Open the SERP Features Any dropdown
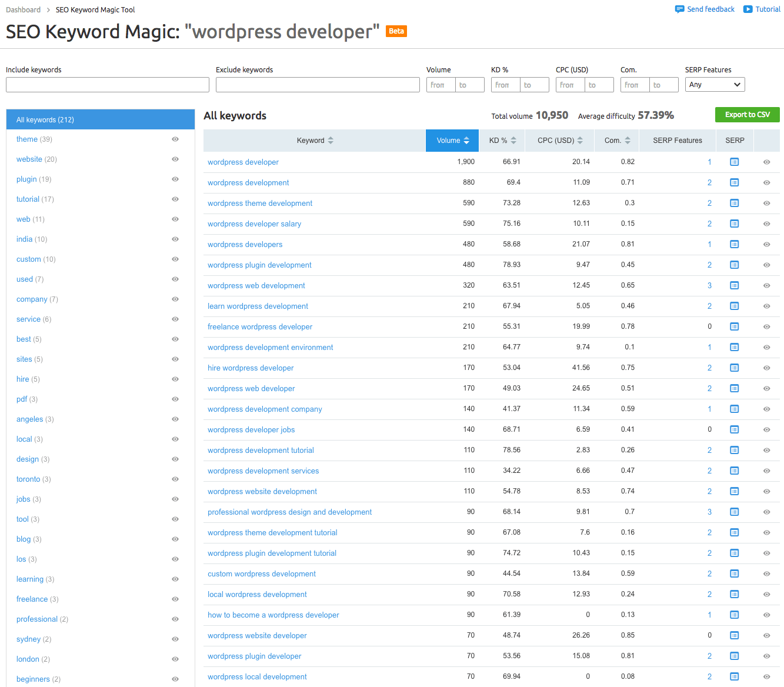 (715, 85)
